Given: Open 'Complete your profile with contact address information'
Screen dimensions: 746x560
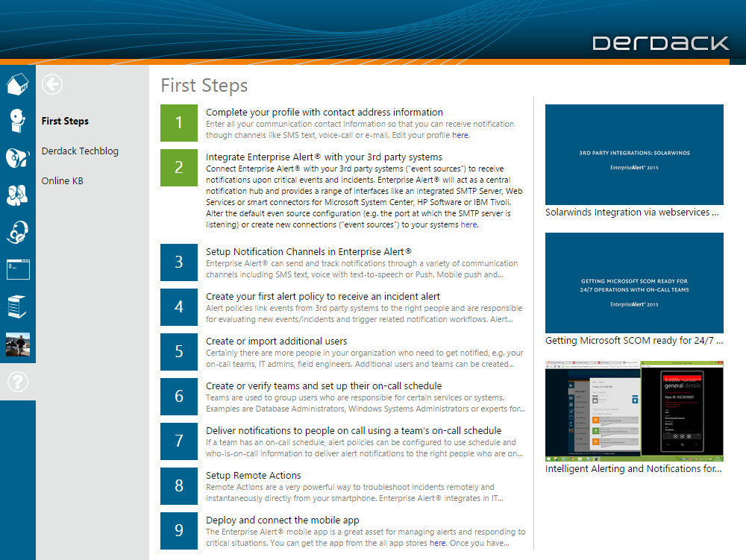Looking at the screenshot, I should (324, 112).
